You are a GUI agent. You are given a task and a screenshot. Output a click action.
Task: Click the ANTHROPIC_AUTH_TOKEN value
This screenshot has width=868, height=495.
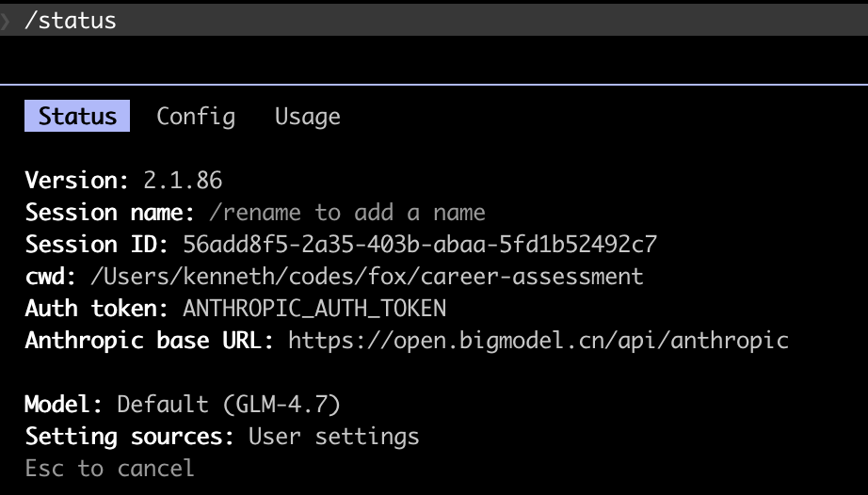pos(314,309)
